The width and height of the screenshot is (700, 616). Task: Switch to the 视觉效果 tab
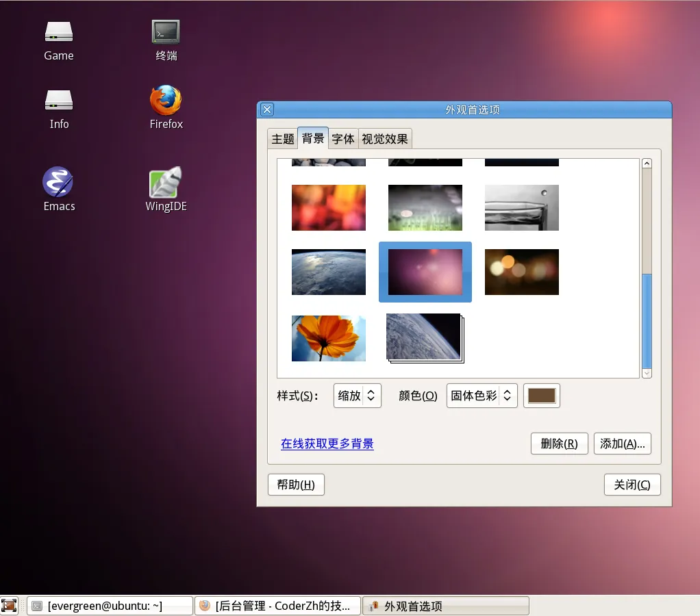pos(385,139)
